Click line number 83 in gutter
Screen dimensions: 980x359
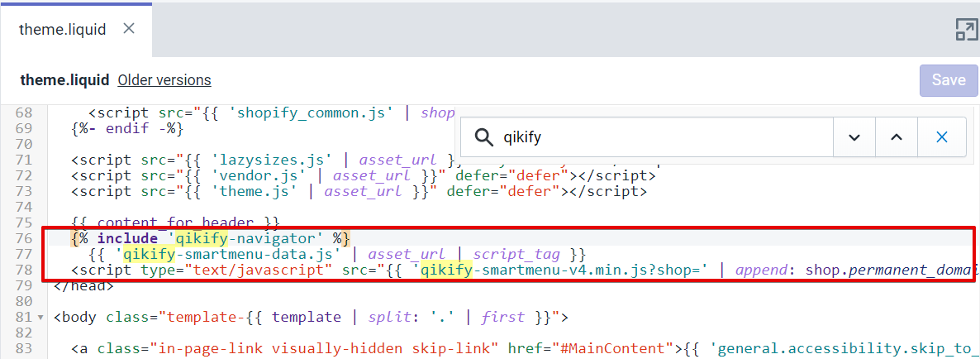[24, 348]
